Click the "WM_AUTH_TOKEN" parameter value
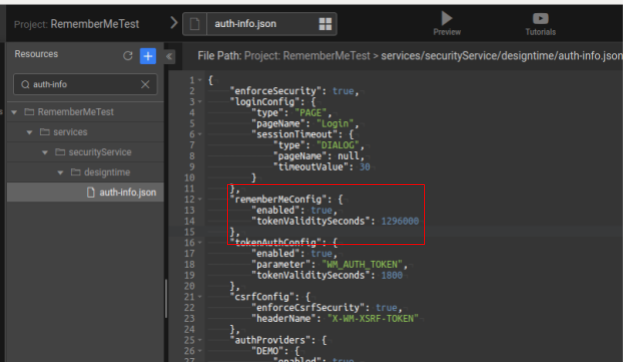 point(362,264)
